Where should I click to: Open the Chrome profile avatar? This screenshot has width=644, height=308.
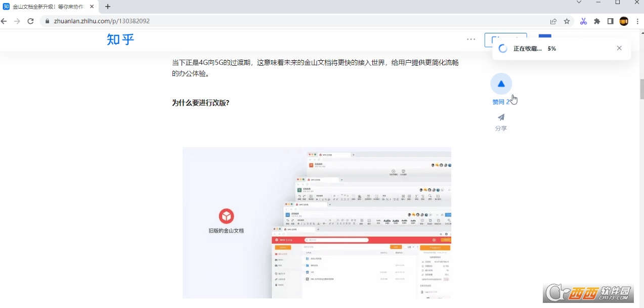tap(624, 21)
